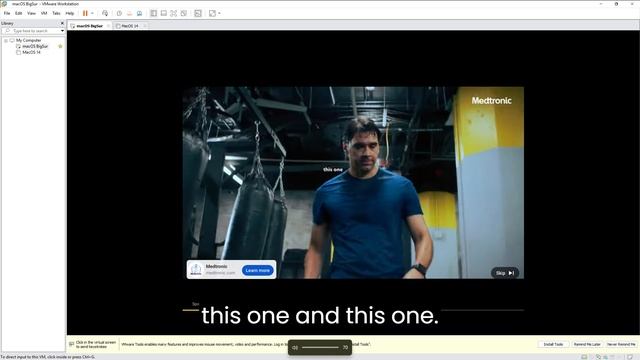Viewport: 640px width, 360px height.
Task: Click the keyboard hint icon in info bar
Action: pyautogui.click(x=71, y=344)
